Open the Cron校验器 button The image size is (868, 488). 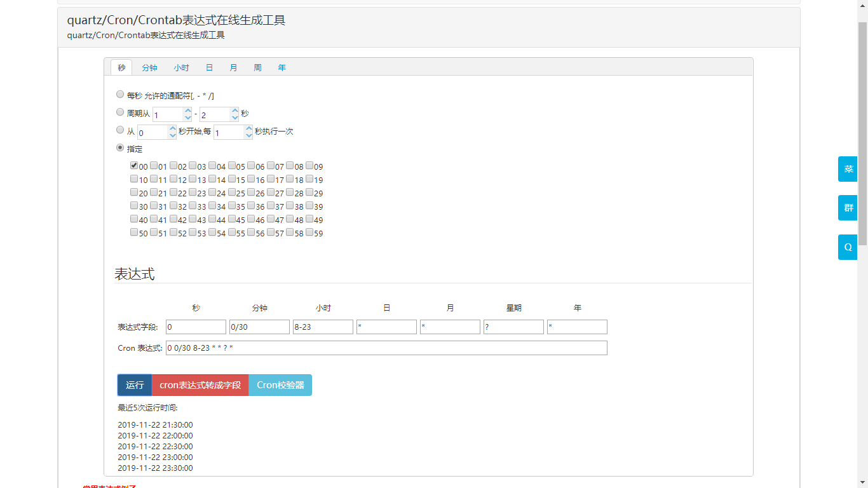point(280,385)
